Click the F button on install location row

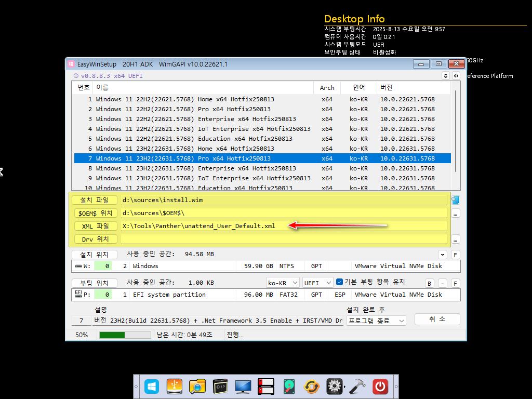coord(455,255)
